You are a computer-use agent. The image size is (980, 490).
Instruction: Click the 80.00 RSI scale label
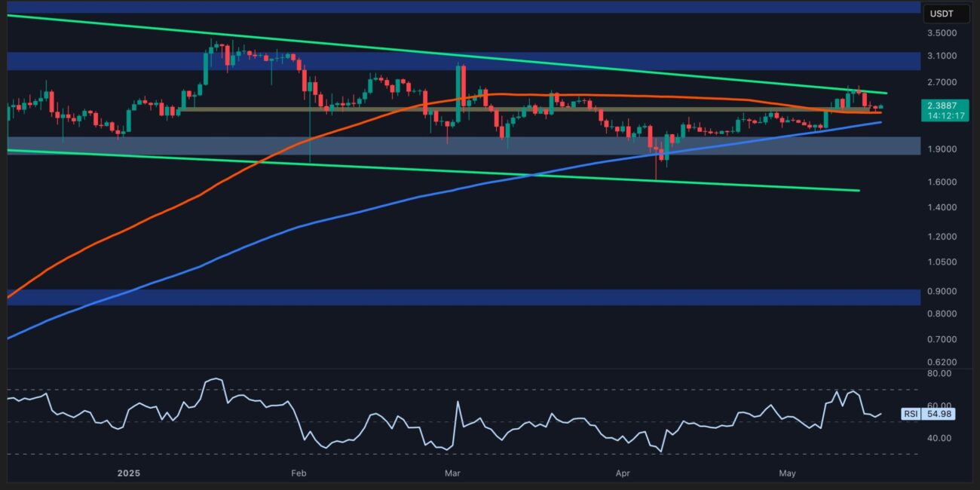[x=941, y=373]
